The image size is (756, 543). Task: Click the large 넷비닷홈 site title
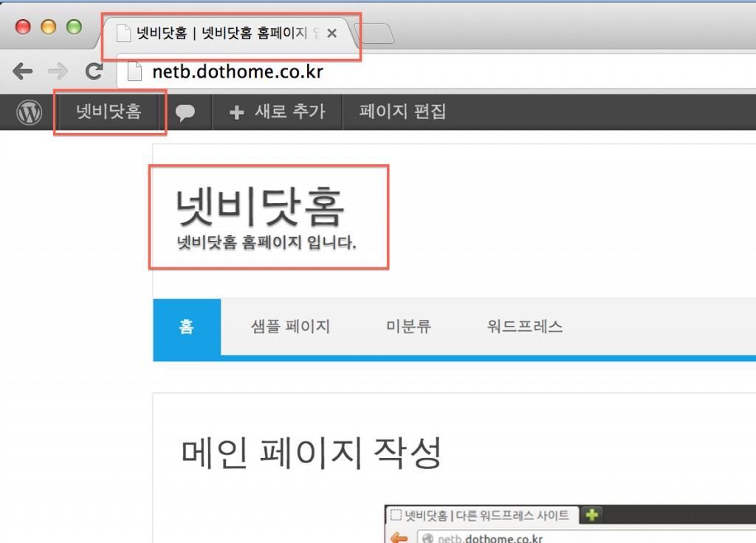point(260,207)
